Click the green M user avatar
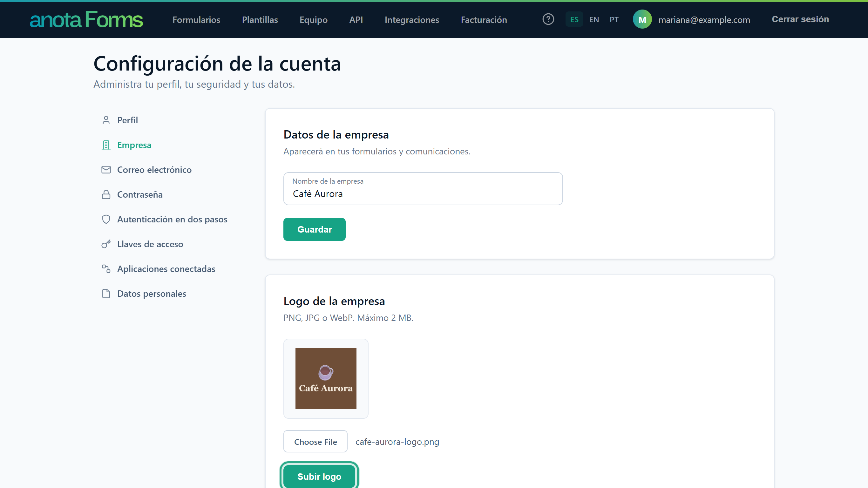868x488 pixels. (x=642, y=20)
